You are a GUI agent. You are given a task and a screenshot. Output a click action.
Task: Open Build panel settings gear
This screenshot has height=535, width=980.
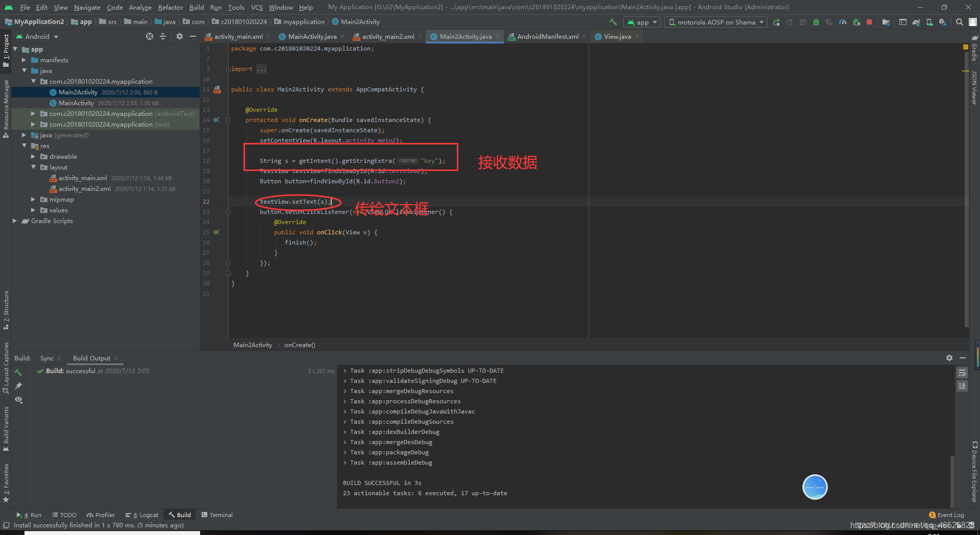click(x=949, y=358)
